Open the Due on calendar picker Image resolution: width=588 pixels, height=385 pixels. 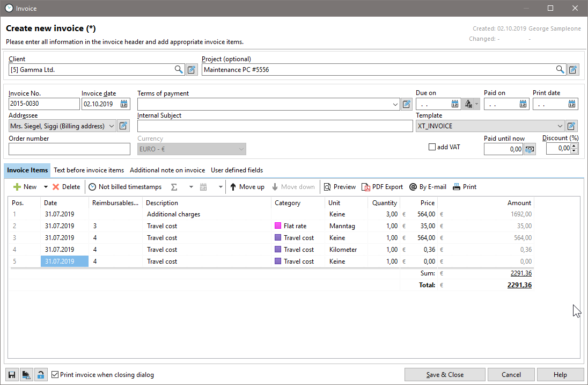(455, 104)
